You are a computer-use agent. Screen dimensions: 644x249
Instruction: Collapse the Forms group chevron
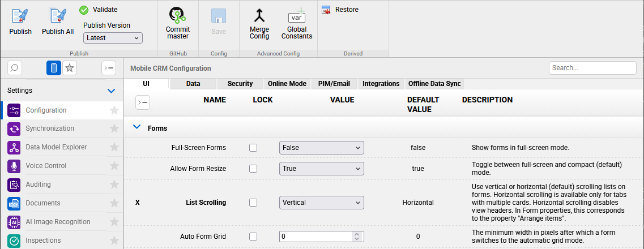click(137, 127)
